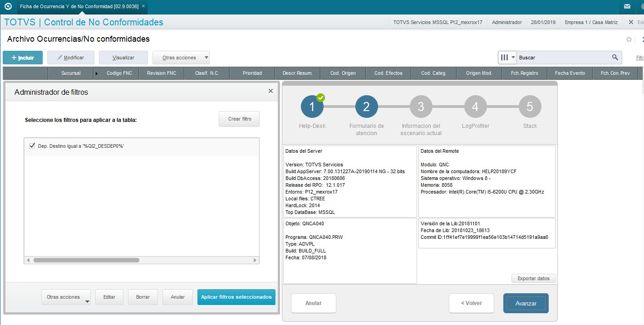
Task: Click the Prioridad column header
Action: [x=252, y=73]
